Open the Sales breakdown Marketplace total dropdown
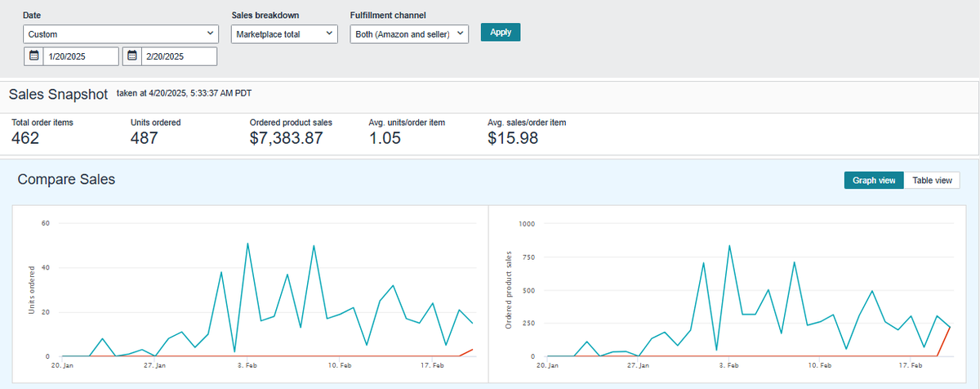The height and width of the screenshot is (389, 980). [284, 34]
